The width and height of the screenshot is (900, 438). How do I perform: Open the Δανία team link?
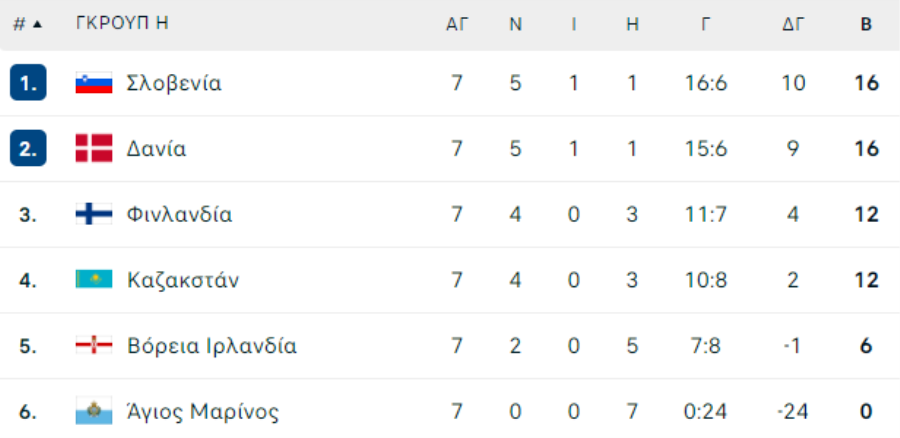[x=156, y=149]
